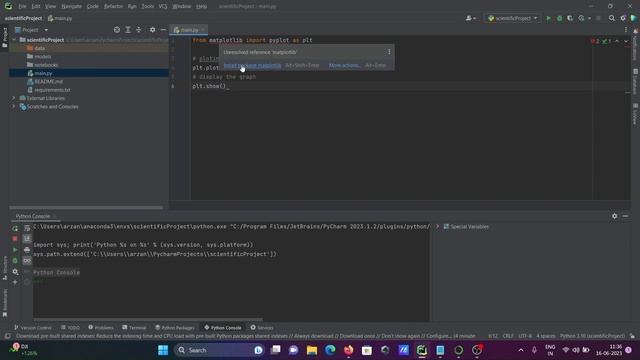The height and width of the screenshot is (360, 640).
Task: Minimize the Python Console panel
Action: (x=625, y=216)
